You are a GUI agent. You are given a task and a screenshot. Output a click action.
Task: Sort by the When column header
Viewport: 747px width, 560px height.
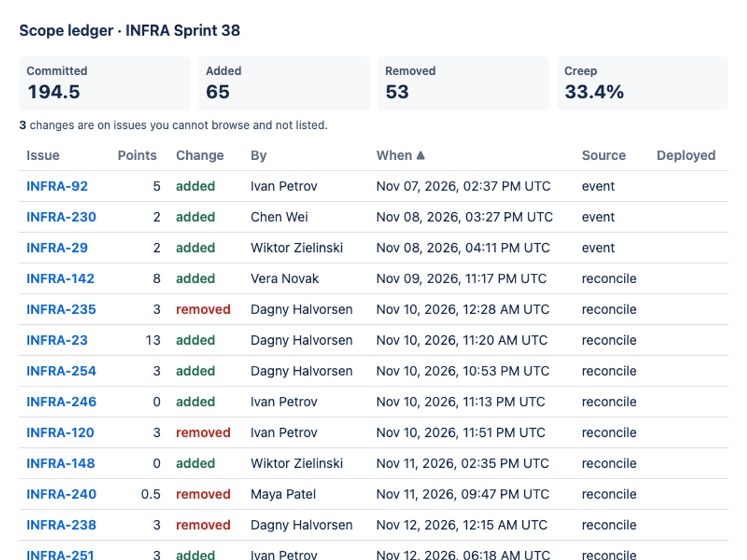pyautogui.click(x=400, y=156)
